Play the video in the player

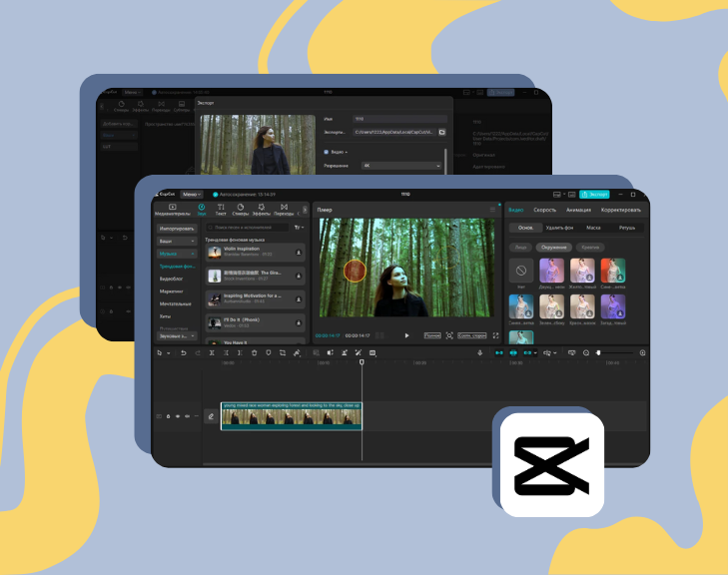406,335
